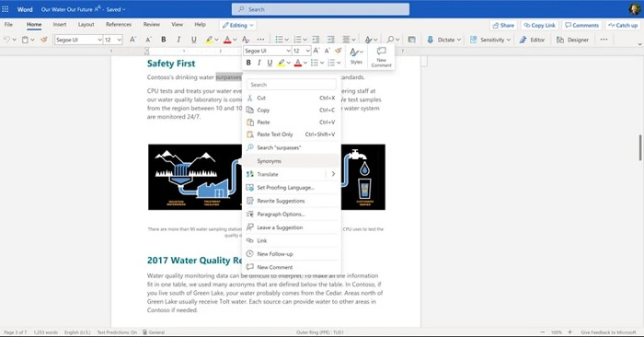
Task: Open the Editor pane
Action: click(532, 40)
